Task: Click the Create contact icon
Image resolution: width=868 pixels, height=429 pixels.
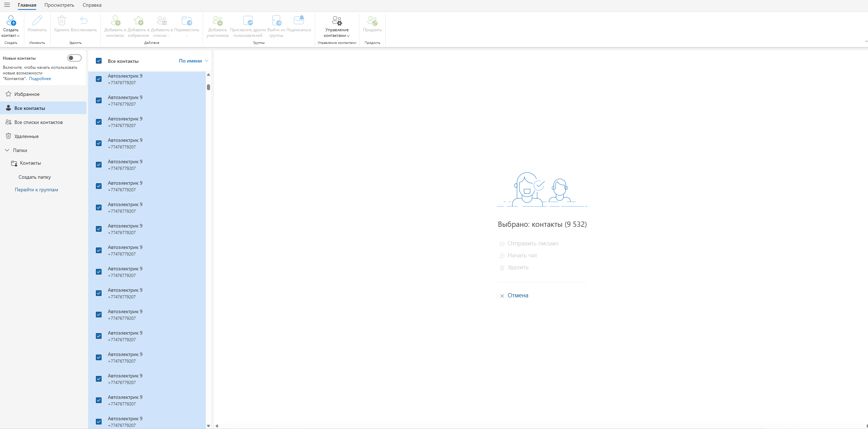Action: point(11,20)
